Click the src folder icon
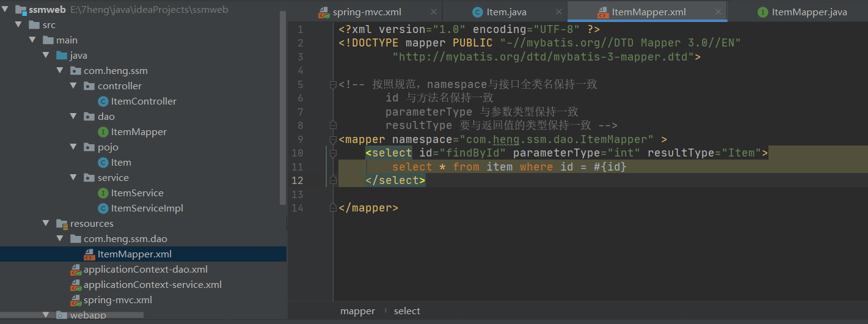Viewport: 868px width, 324px height. click(34, 25)
